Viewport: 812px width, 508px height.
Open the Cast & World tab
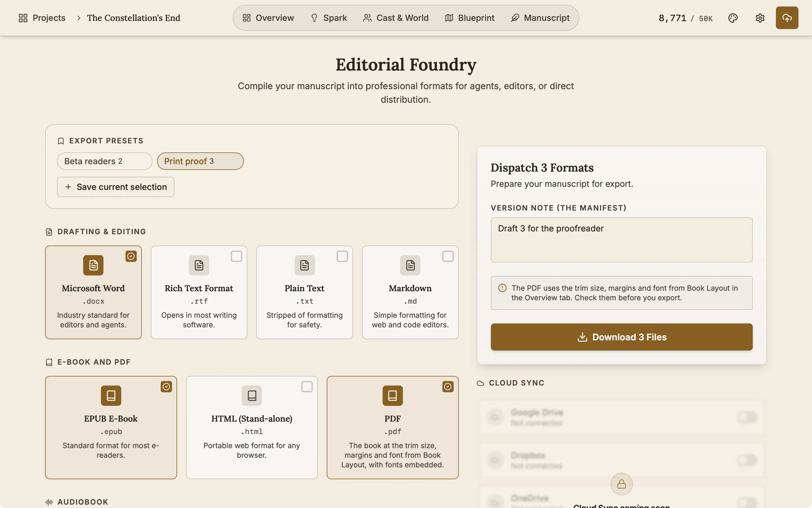tap(396, 18)
